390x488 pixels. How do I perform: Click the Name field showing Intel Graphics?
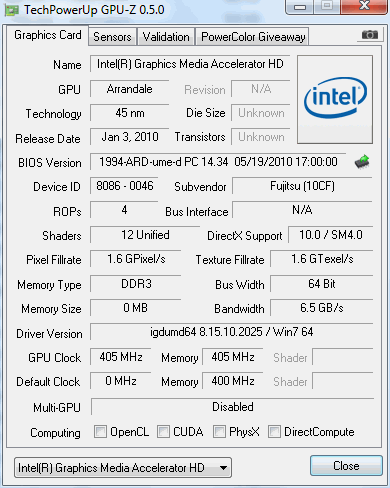pyautogui.click(x=190, y=64)
